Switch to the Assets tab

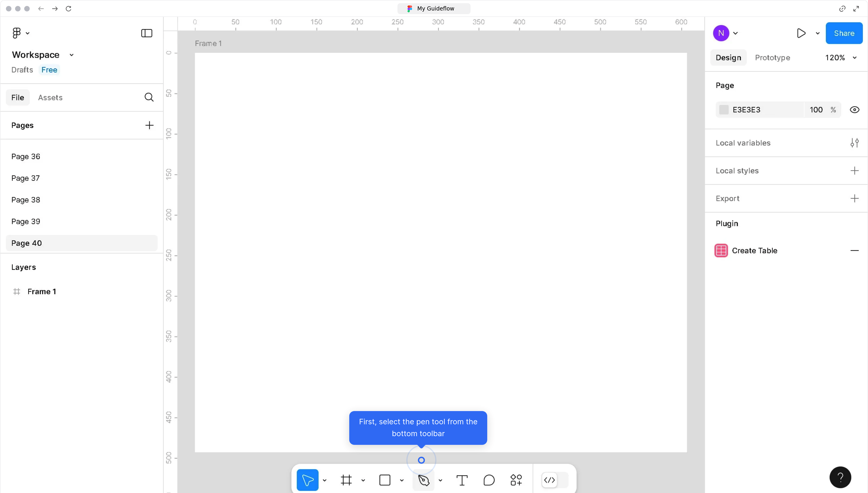point(50,97)
